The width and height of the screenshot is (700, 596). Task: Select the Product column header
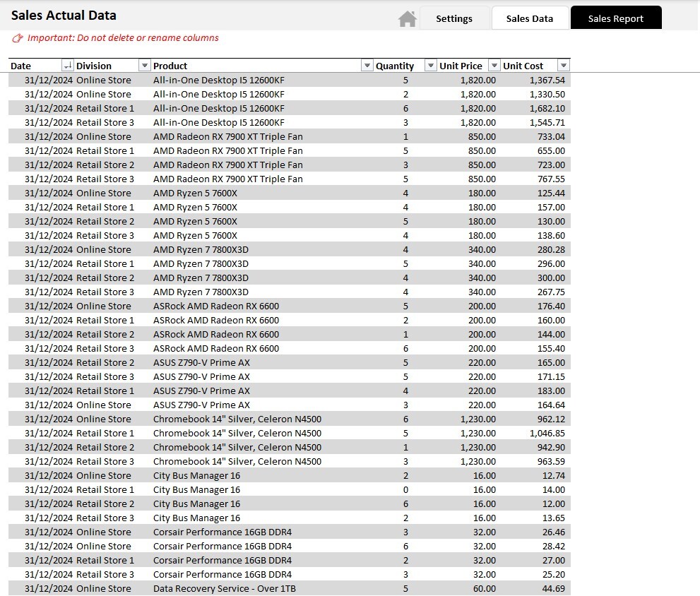point(170,66)
